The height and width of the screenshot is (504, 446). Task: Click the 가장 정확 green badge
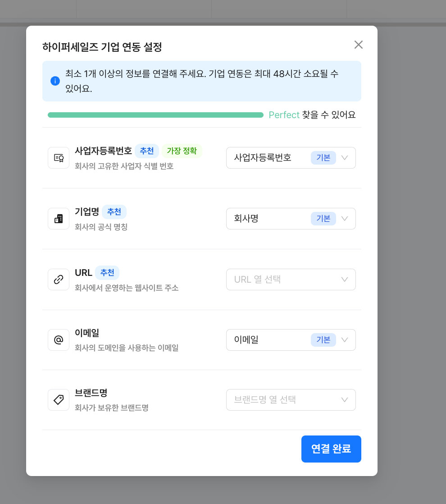click(x=182, y=151)
